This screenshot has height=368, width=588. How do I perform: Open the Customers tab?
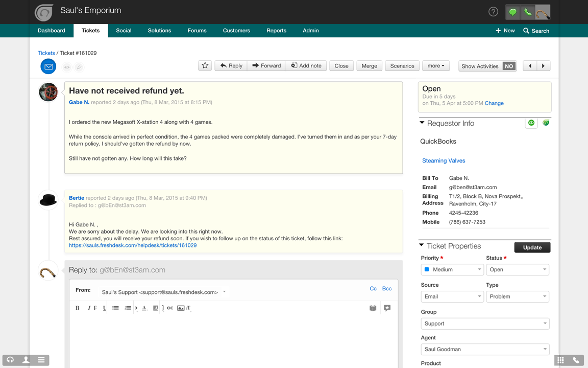point(236,31)
